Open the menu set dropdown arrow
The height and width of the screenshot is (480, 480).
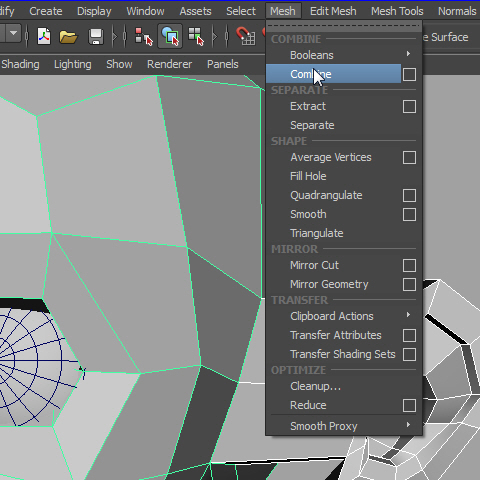point(13,33)
